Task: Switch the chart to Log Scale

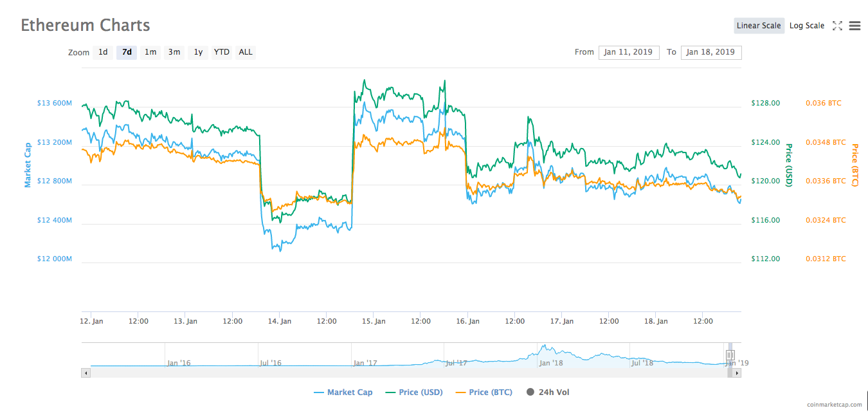Action: coord(807,26)
